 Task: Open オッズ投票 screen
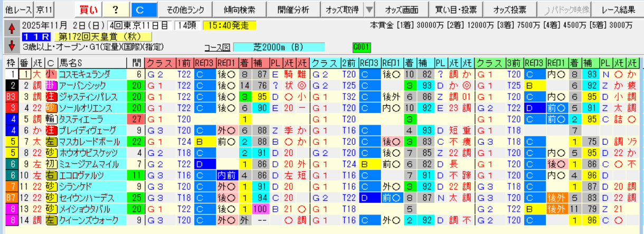pyautogui.click(x=509, y=10)
